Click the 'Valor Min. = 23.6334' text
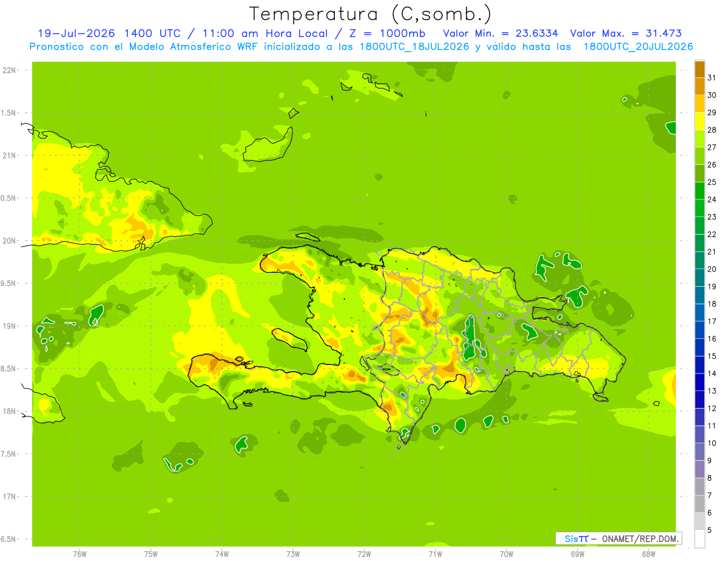The height and width of the screenshot is (562, 728). [x=500, y=33]
